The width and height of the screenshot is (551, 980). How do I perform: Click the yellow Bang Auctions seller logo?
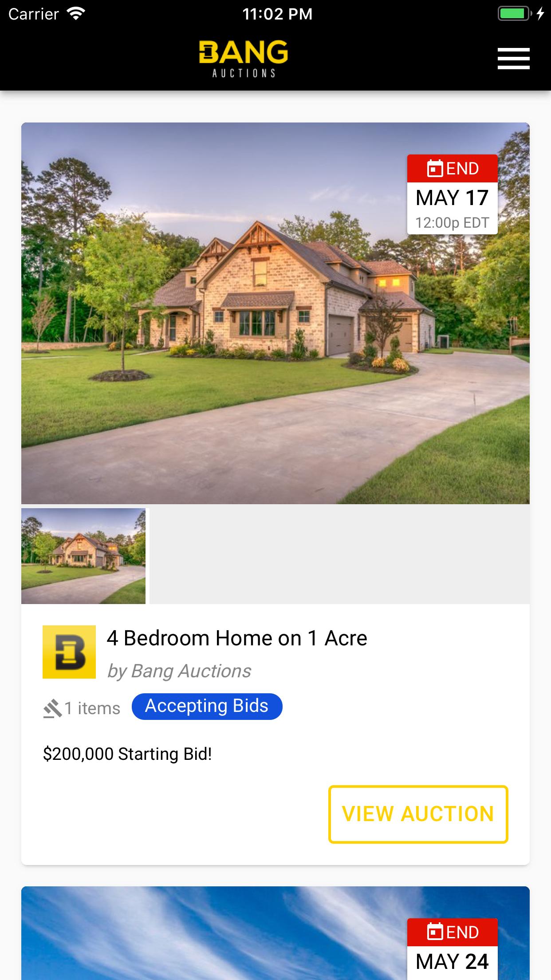coord(69,652)
